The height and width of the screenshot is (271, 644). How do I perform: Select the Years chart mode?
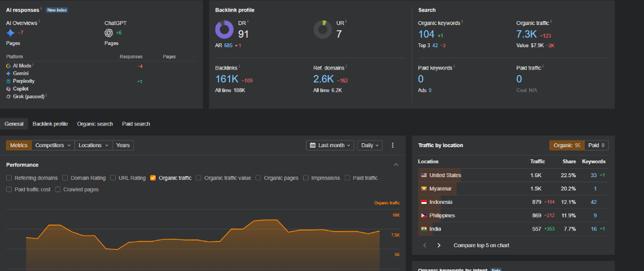(123, 145)
